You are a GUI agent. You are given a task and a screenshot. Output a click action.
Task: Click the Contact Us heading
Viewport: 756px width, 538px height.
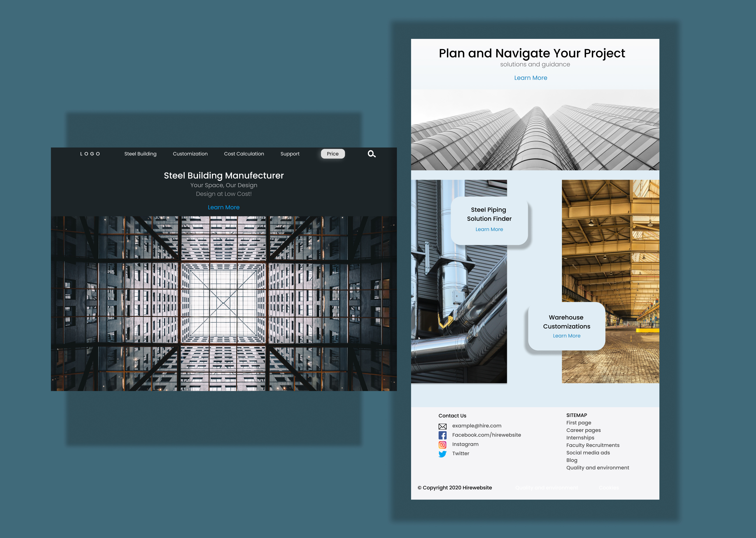coord(453,416)
